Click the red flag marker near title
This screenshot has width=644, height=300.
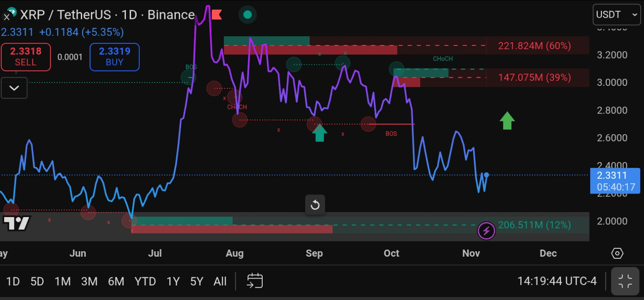[x=217, y=15]
